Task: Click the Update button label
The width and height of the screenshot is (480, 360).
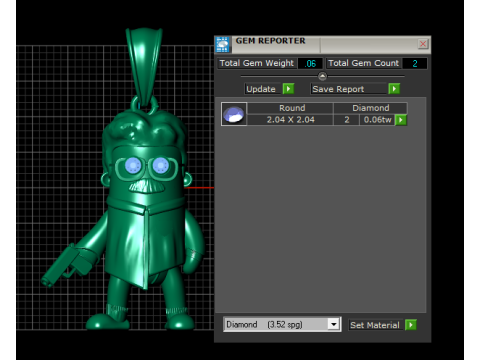Action: pos(262,89)
